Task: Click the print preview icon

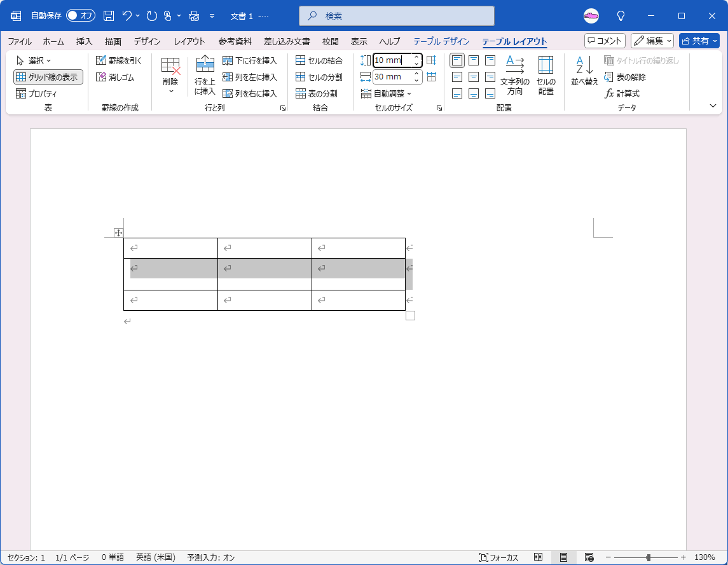Action: pos(194,16)
